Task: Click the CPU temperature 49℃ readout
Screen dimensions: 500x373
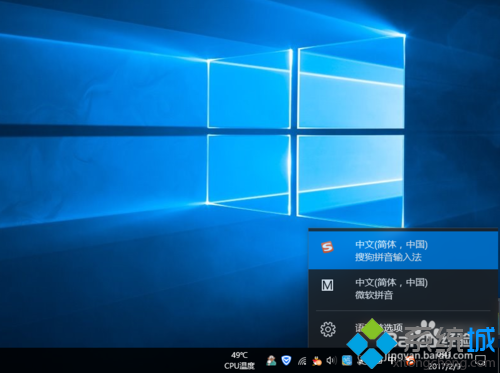Action: (239, 360)
